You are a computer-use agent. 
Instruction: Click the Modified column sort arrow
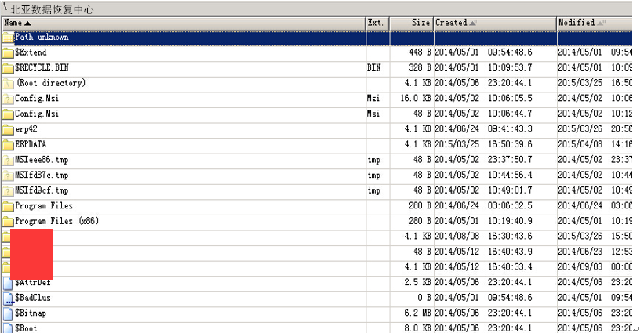601,23
